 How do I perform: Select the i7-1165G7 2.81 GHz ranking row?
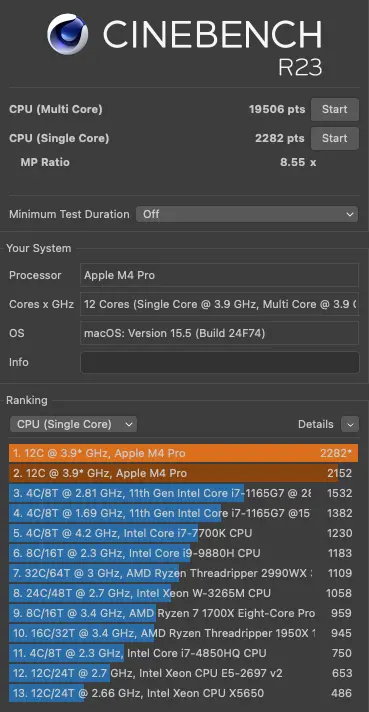[x=183, y=493]
